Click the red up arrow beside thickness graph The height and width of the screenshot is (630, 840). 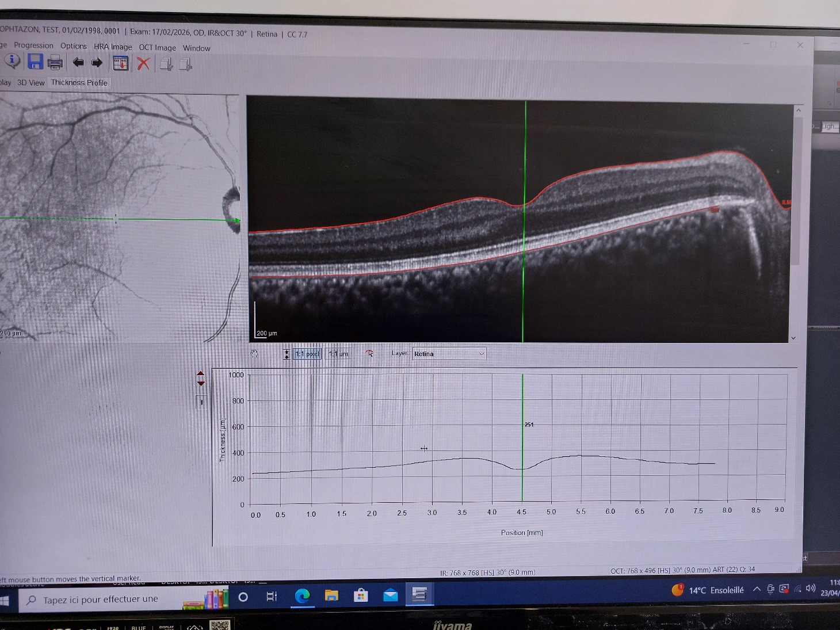coord(201,374)
